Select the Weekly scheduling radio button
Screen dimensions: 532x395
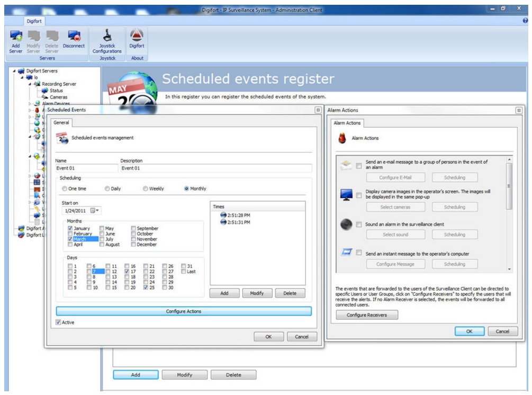(x=145, y=188)
